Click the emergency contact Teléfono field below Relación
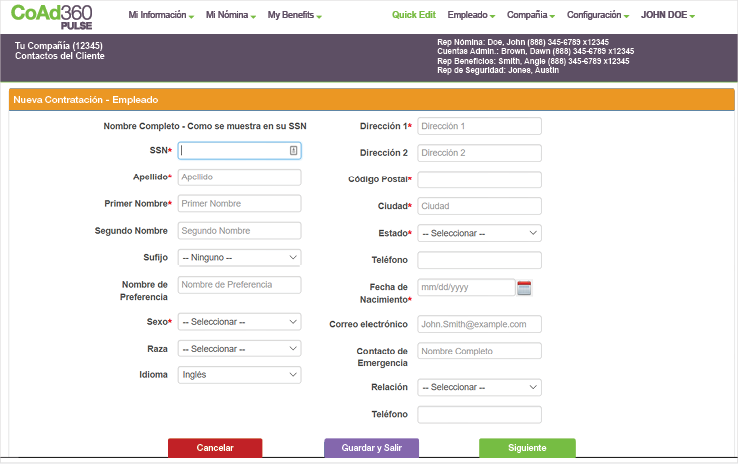Image resolution: width=738 pixels, height=464 pixels. (x=479, y=415)
